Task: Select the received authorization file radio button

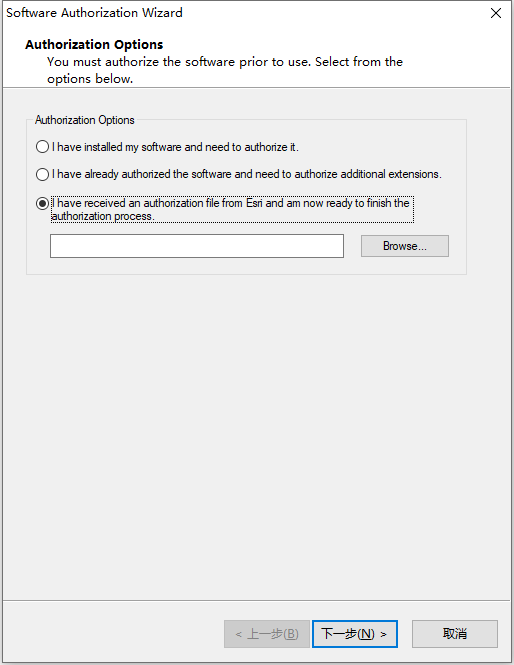Action: [x=42, y=203]
